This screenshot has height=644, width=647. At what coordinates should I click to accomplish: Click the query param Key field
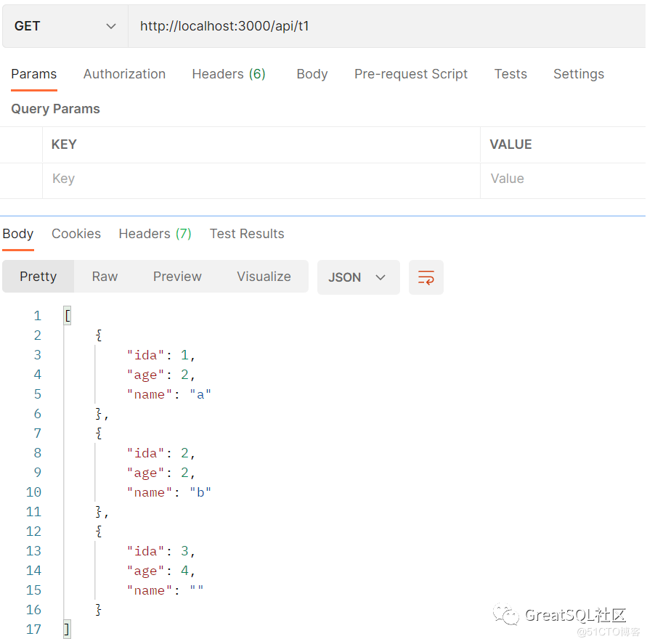pos(261,179)
